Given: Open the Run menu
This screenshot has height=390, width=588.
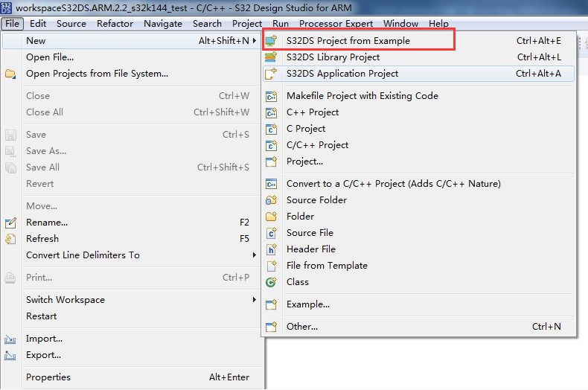Looking at the screenshot, I should click(281, 24).
